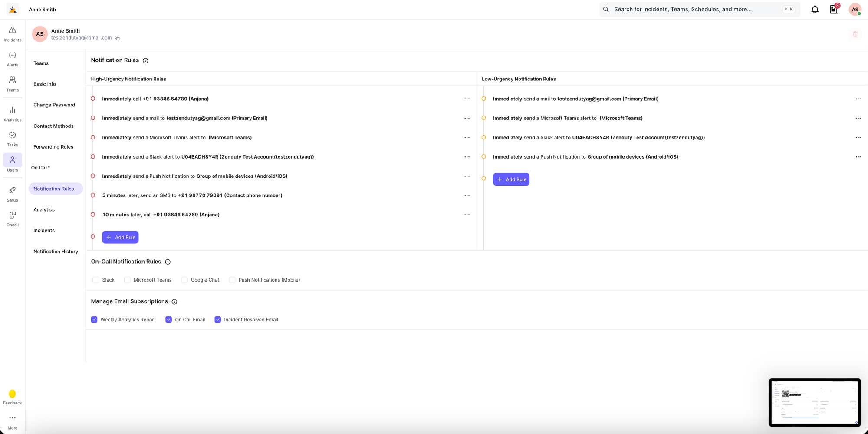This screenshot has height=434, width=868.
Task: Open the notifications bell
Action: pos(815,9)
